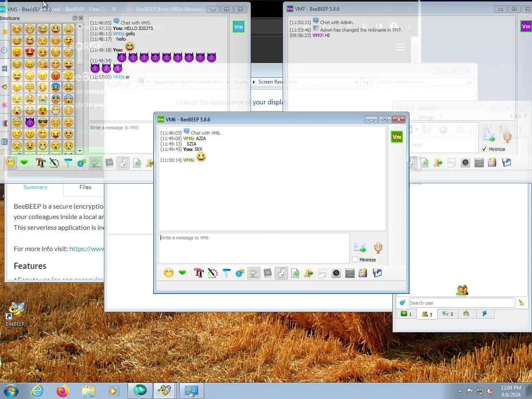Open font selection in VM6 chat toolbar
The height and width of the screenshot is (399, 532).
[x=199, y=273]
